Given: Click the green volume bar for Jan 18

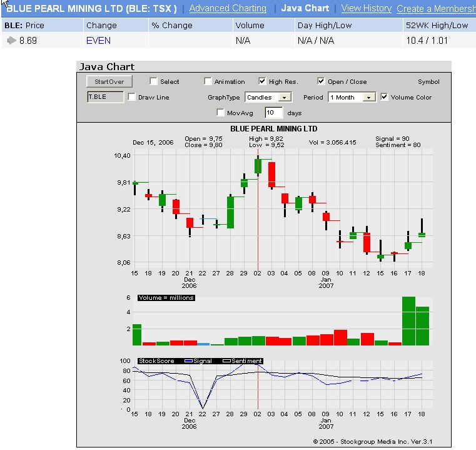Looking at the screenshot, I should click(423, 325).
